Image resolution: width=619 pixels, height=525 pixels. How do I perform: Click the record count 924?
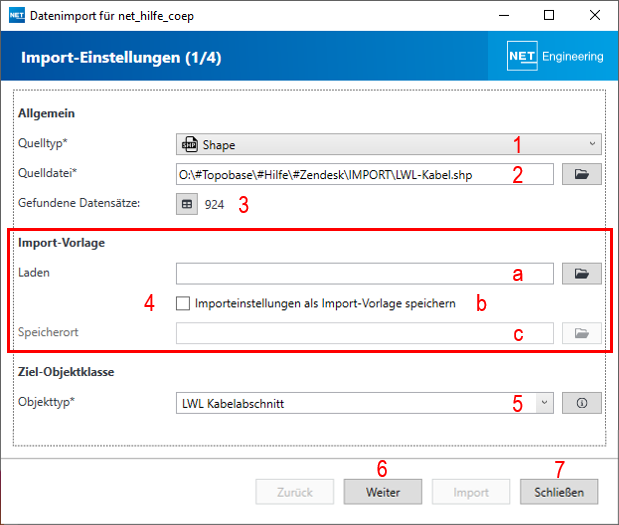(x=214, y=204)
